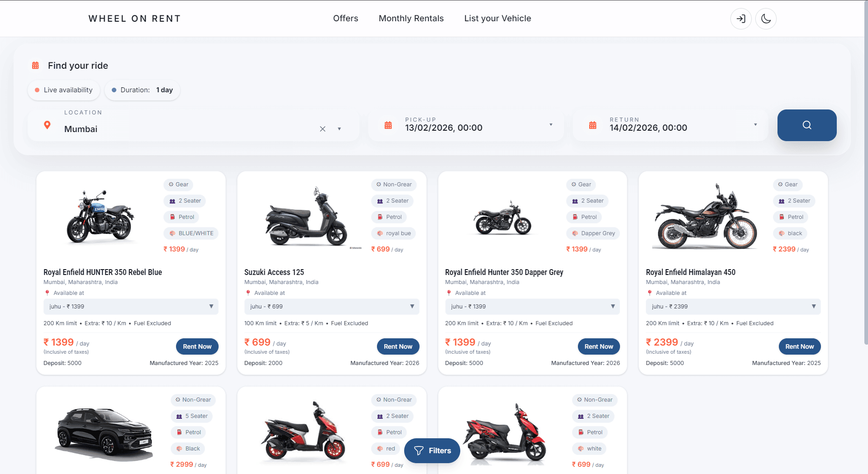Click the login icon in the top right
Image resolution: width=868 pixels, height=474 pixels.
point(741,19)
